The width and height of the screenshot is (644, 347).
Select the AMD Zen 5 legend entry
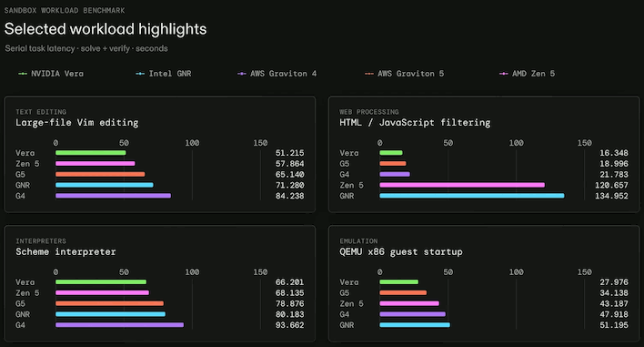click(527, 74)
